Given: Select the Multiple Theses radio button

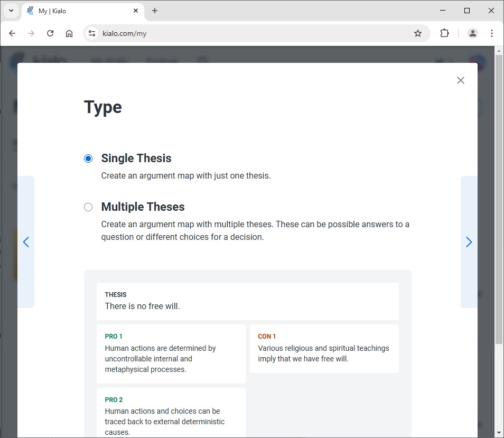Looking at the screenshot, I should (x=88, y=207).
